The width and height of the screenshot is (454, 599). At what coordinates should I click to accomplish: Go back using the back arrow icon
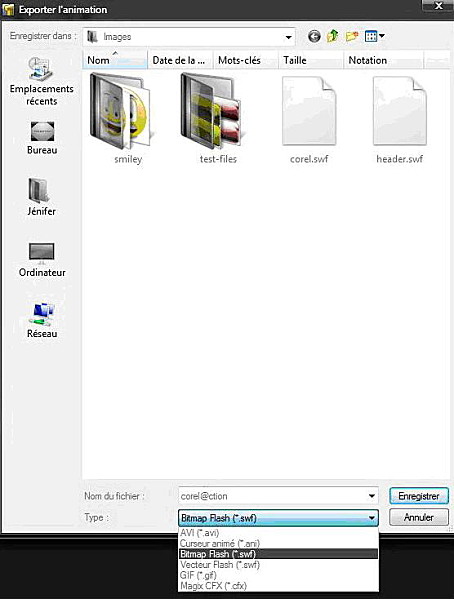coord(314,37)
